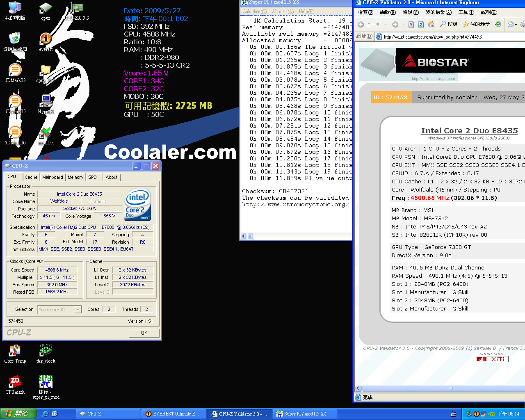Viewport: 525px width, 420px height.
Task: Switch to EVEREST Ultimate taskbar button
Action: pyautogui.click(x=173, y=414)
